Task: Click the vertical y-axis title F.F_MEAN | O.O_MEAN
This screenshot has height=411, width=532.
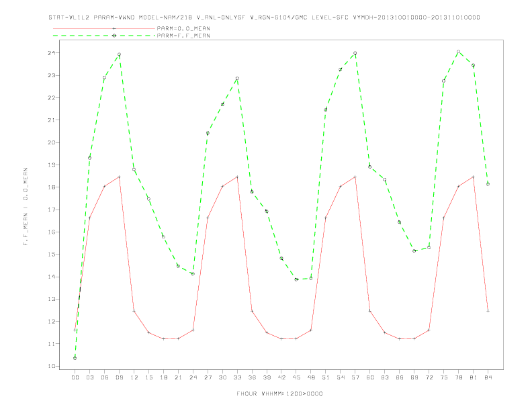Action: 26,207
